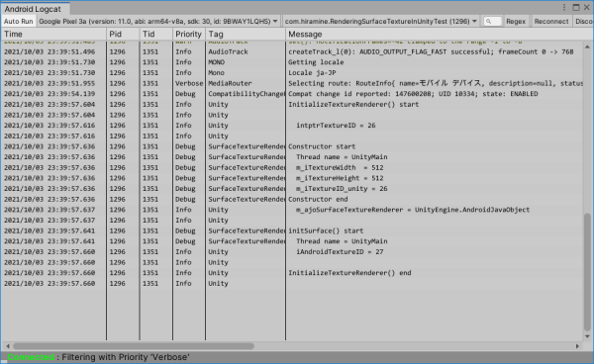Sort by the Tag column header
The width and height of the screenshot is (594, 364).
246,34
